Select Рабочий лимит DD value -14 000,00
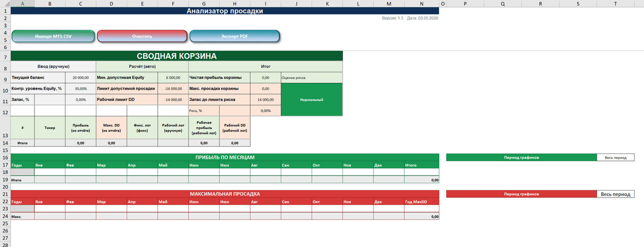The width and height of the screenshot is (644, 247). click(173, 99)
